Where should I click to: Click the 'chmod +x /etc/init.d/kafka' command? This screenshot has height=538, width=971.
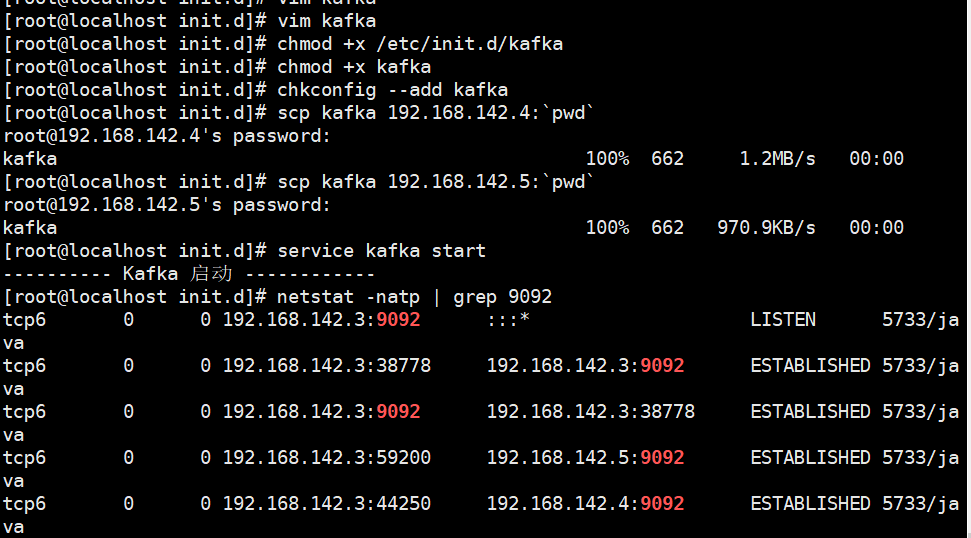coord(420,44)
